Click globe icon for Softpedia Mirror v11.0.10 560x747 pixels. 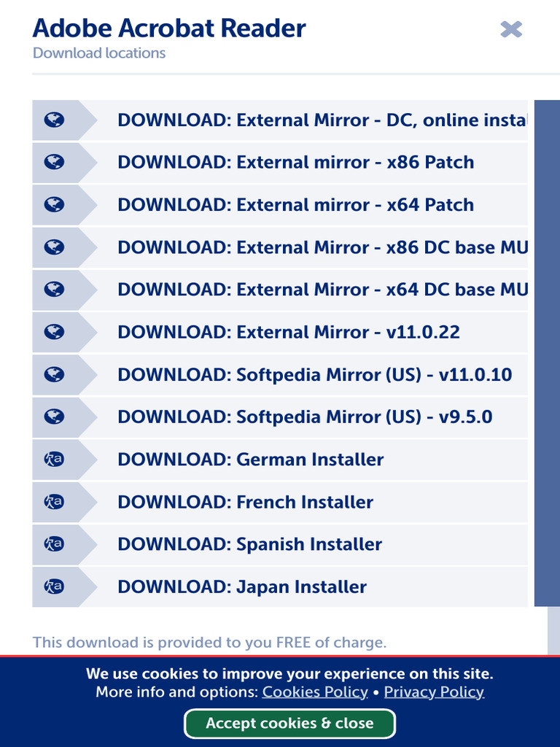pyautogui.click(x=54, y=374)
